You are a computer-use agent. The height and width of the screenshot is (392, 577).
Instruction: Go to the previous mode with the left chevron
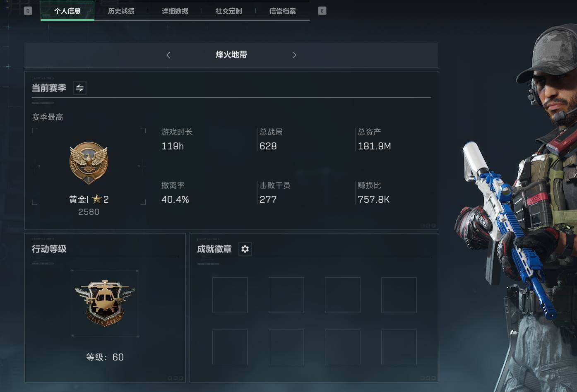click(x=168, y=55)
